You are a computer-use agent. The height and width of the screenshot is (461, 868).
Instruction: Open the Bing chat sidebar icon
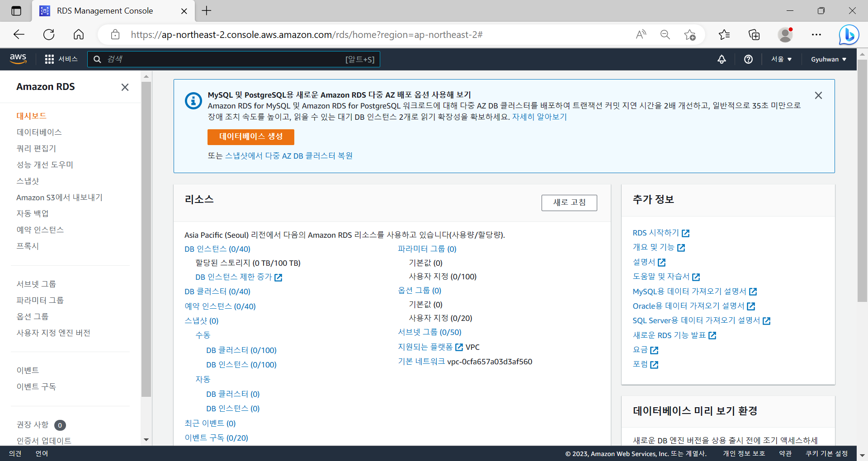[x=849, y=34]
